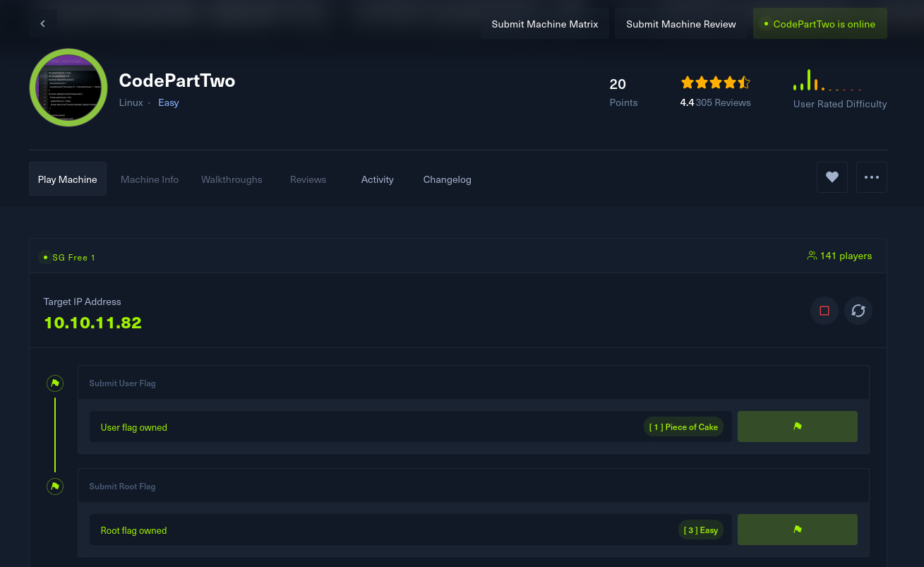This screenshot has width=924, height=567.
Task: Click the root flag timeline marker icon
Action: coord(55,487)
